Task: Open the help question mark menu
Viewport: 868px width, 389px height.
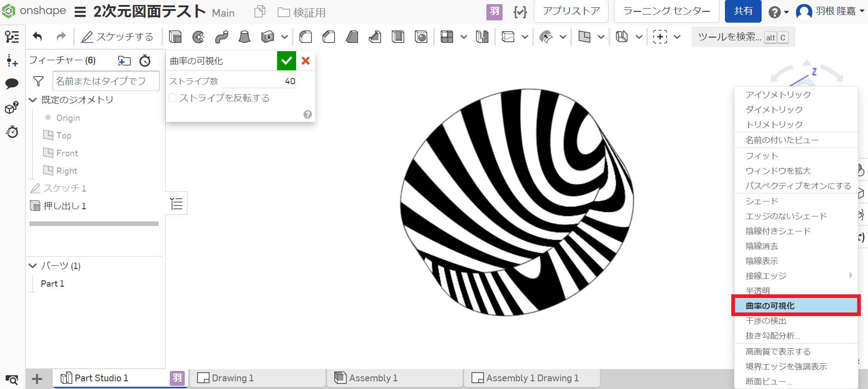Action: click(x=778, y=12)
